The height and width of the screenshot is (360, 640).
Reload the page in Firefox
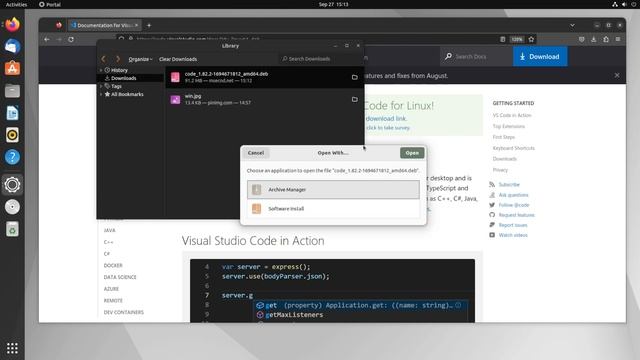pos(71,40)
